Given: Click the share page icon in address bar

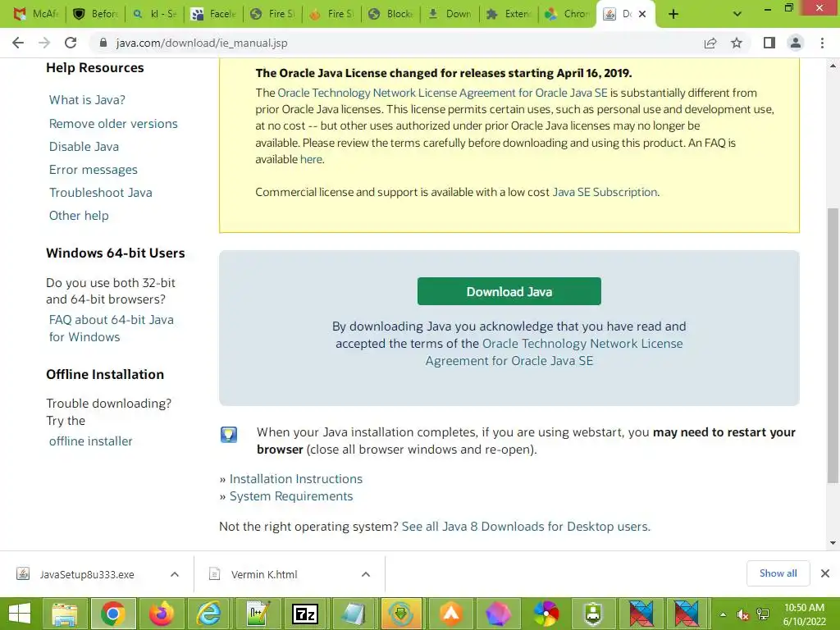Looking at the screenshot, I should (x=710, y=43).
